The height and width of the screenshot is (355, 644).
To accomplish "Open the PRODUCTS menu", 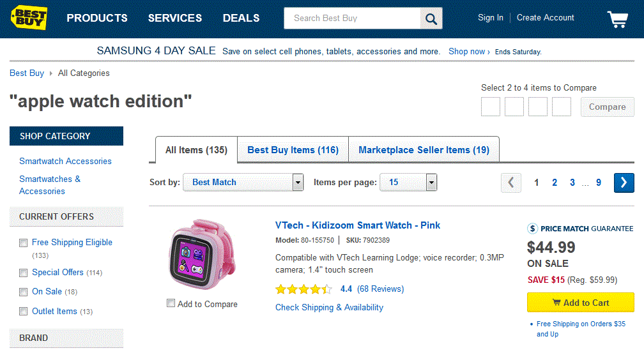I will pos(97,18).
